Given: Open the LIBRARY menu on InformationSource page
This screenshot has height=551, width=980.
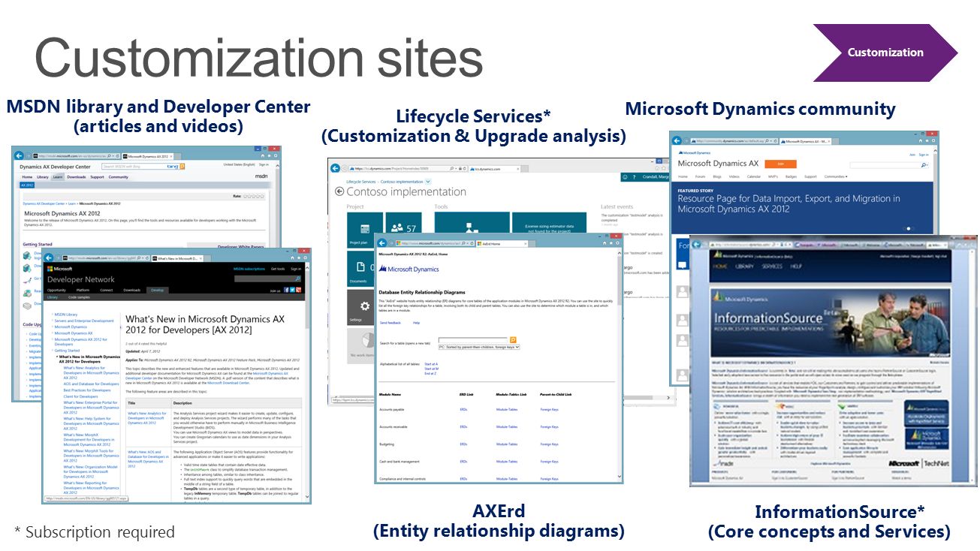Looking at the screenshot, I should [x=744, y=266].
